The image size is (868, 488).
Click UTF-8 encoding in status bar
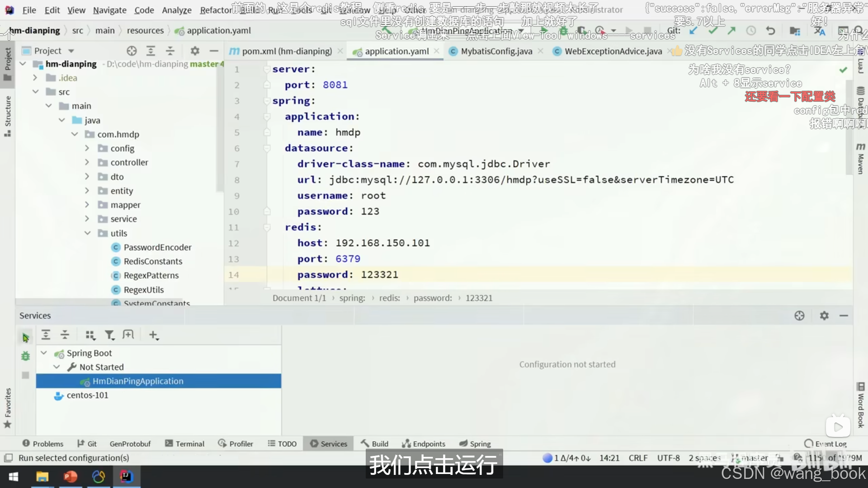click(668, 458)
